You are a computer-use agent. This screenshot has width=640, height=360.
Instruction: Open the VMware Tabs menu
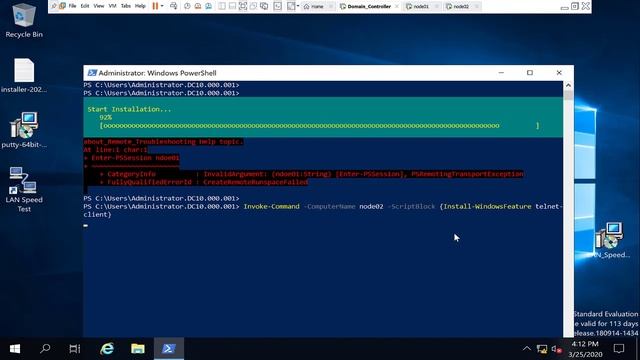(x=126, y=6)
